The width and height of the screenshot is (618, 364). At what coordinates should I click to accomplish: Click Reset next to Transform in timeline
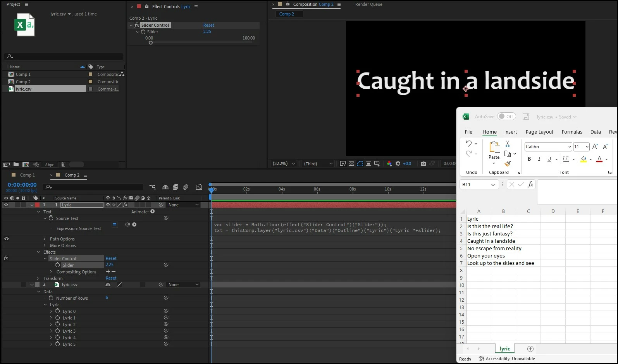tap(111, 278)
